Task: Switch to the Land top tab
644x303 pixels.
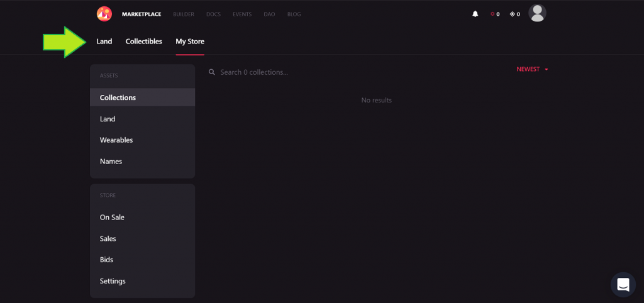Action: tap(104, 41)
